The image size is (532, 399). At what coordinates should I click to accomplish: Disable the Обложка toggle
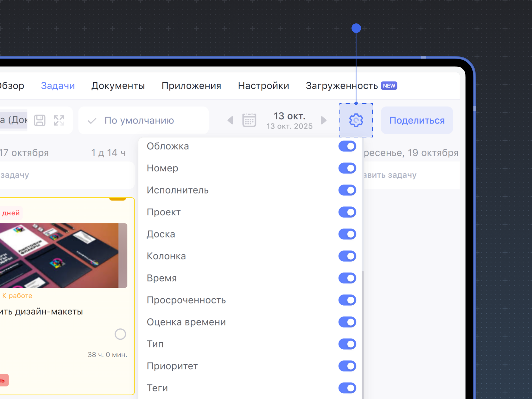point(347,146)
